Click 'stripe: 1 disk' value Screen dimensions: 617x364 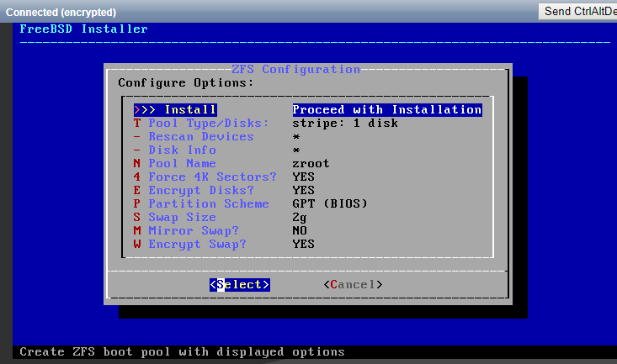345,123
